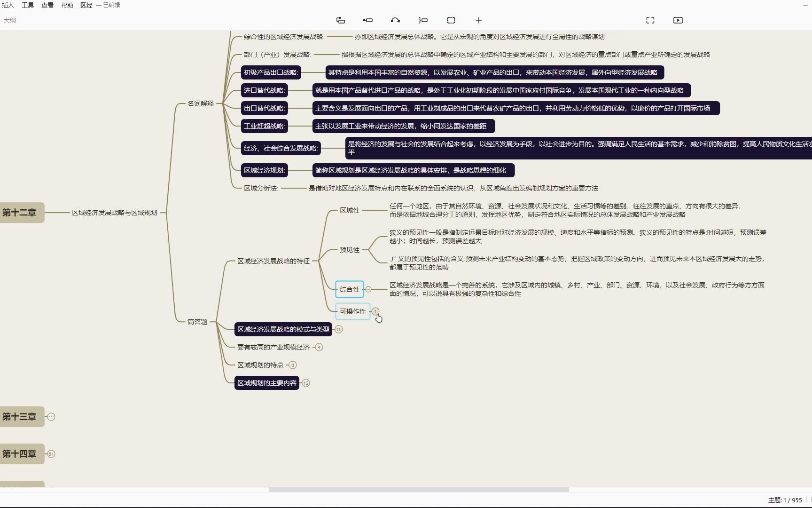Screen dimensions: 812x508
Task: Select the 第十三章 chapter topic
Action: pos(21,417)
